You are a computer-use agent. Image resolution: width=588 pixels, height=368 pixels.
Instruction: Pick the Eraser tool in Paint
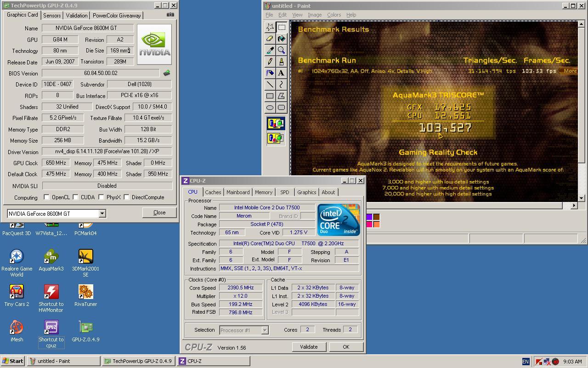270,39
